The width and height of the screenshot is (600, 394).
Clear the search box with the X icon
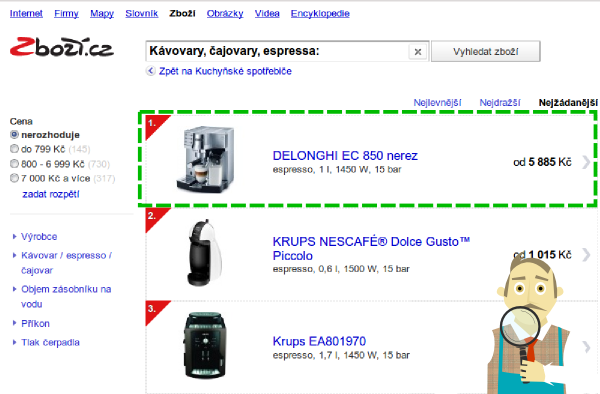pos(418,52)
